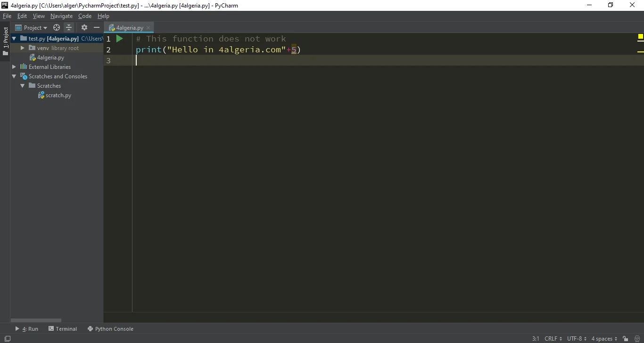Viewport: 644px width, 343px height.
Task: Toggle the 1: Project side tool window
Action: pos(6,41)
